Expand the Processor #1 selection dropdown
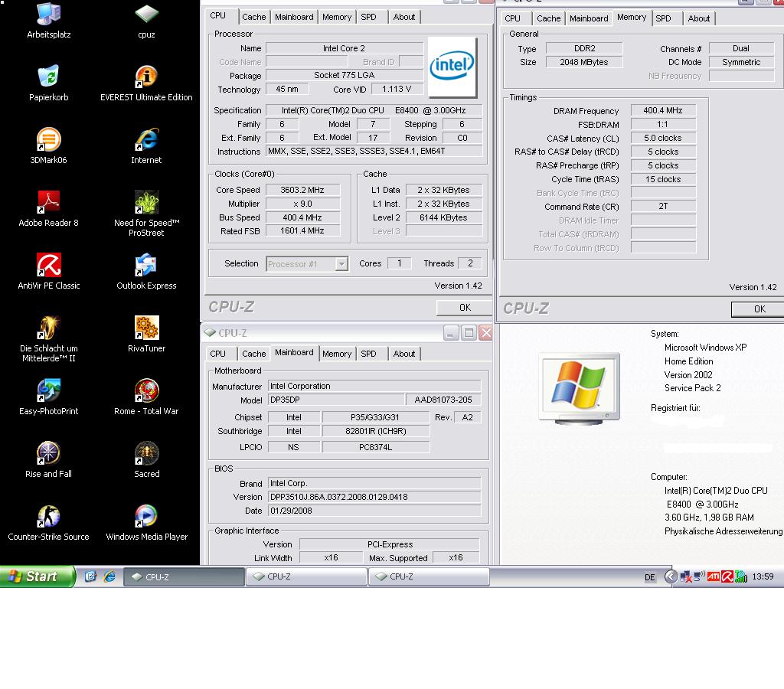This screenshot has width=784, height=689. click(x=341, y=263)
